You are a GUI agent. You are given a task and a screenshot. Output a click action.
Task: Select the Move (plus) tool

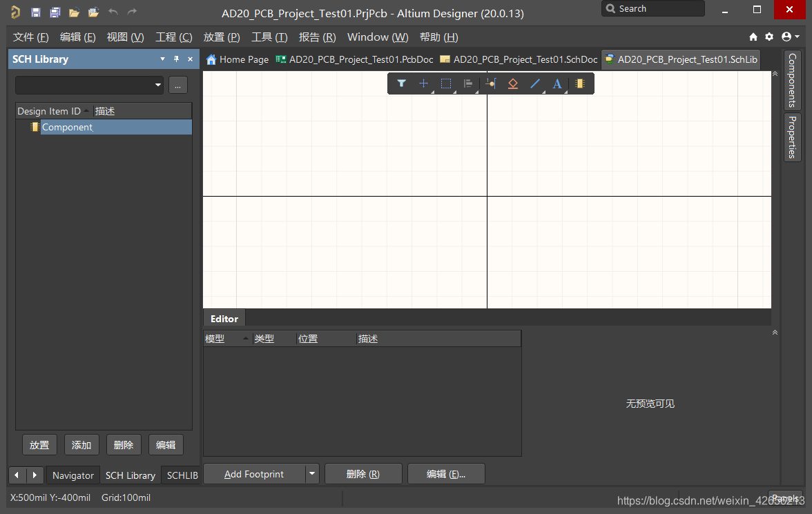pyautogui.click(x=424, y=83)
